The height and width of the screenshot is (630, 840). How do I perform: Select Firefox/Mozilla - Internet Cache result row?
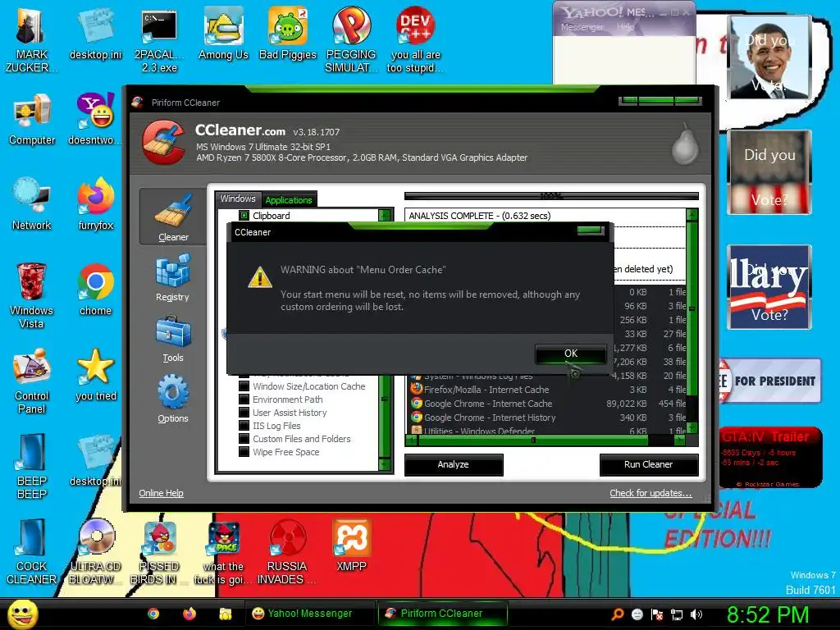pyautogui.click(x=547, y=390)
